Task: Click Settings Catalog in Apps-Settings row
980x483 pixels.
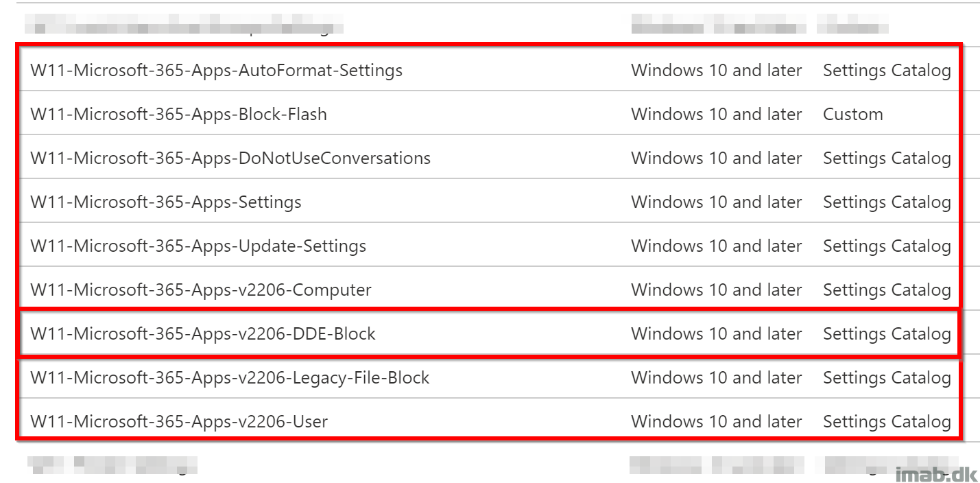Action: [x=887, y=202]
